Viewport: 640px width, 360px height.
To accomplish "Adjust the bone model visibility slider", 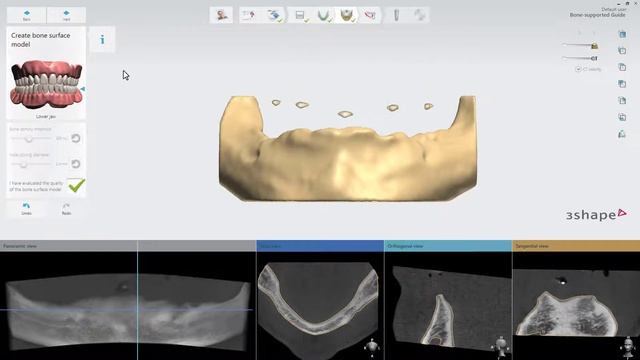I will (580, 45).
